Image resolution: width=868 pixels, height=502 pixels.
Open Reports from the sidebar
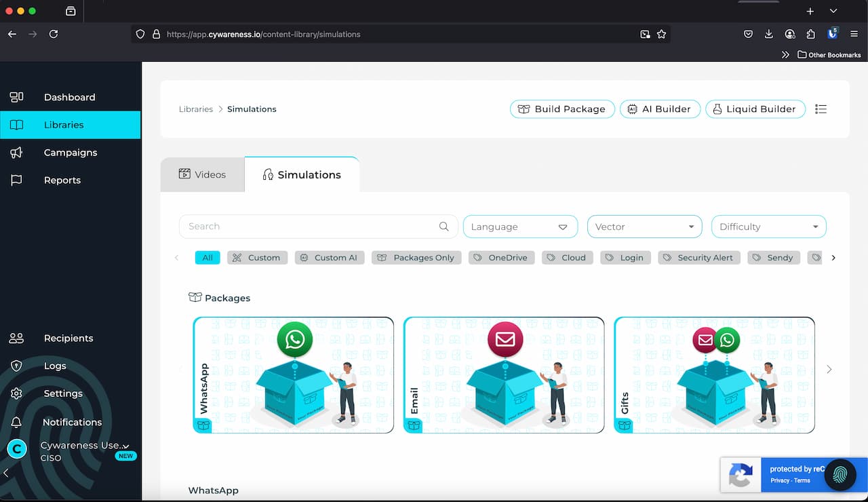pos(71,180)
